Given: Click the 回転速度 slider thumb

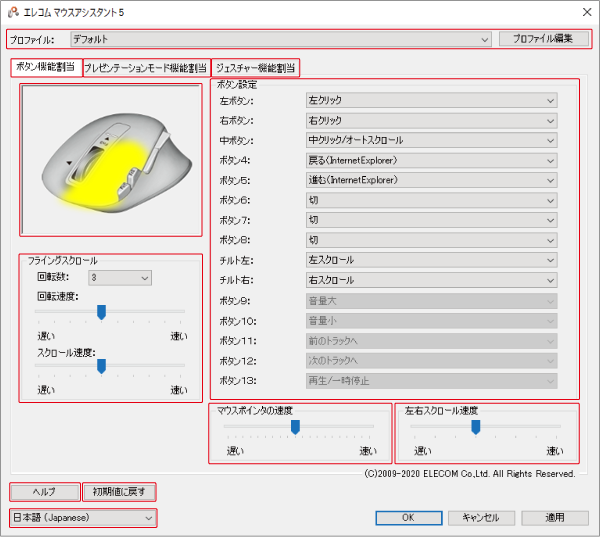Looking at the screenshot, I should point(101,312).
